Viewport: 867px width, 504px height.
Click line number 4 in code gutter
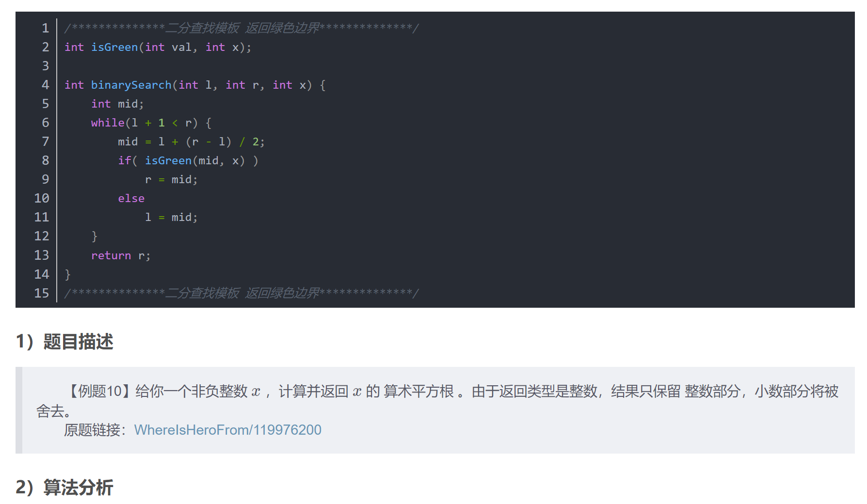(45, 85)
